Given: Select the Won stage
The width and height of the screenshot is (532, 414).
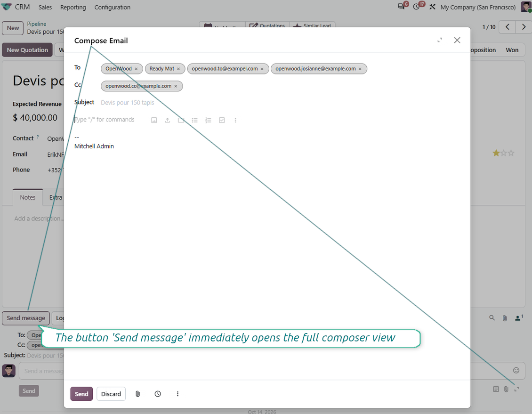Looking at the screenshot, I should [512, 50].
